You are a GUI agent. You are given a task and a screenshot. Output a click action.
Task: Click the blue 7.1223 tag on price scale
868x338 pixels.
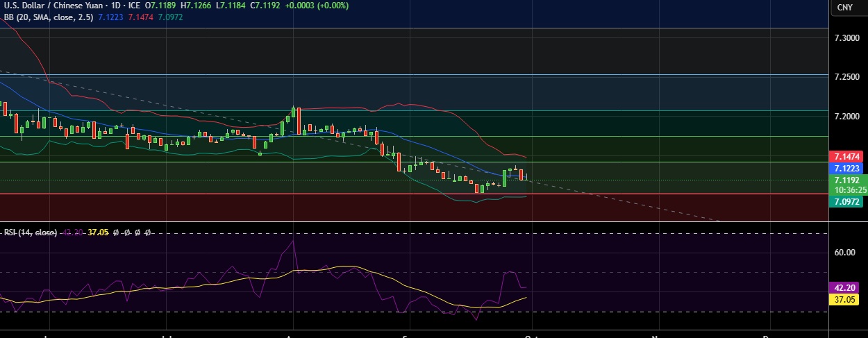coord(848,168)
